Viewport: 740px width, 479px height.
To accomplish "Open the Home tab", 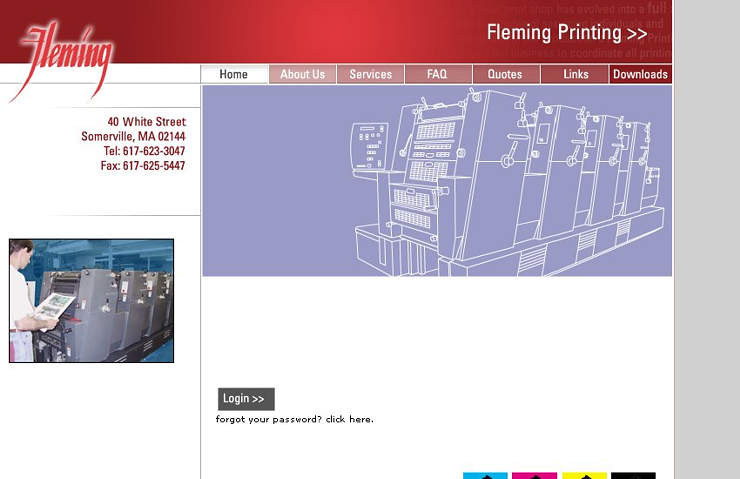I will pyautogui.click(x=235, y=75).
